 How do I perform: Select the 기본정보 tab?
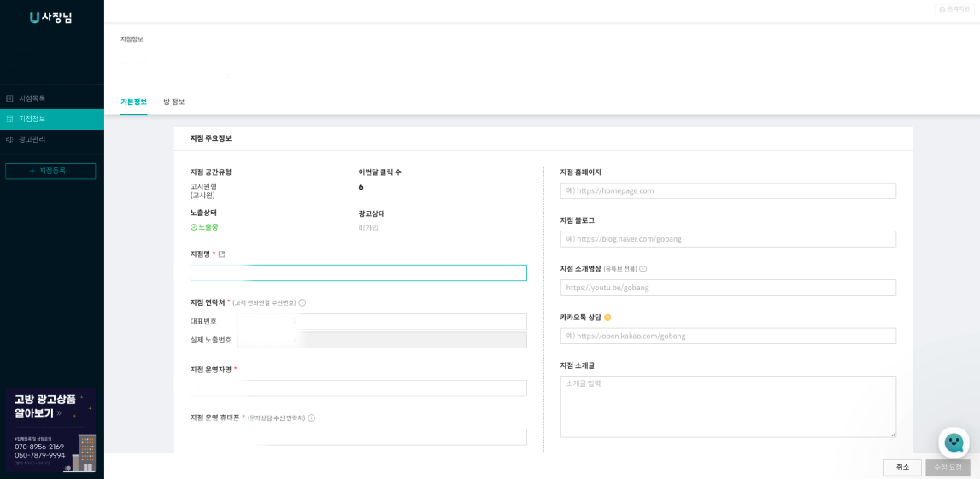[133, 102]
